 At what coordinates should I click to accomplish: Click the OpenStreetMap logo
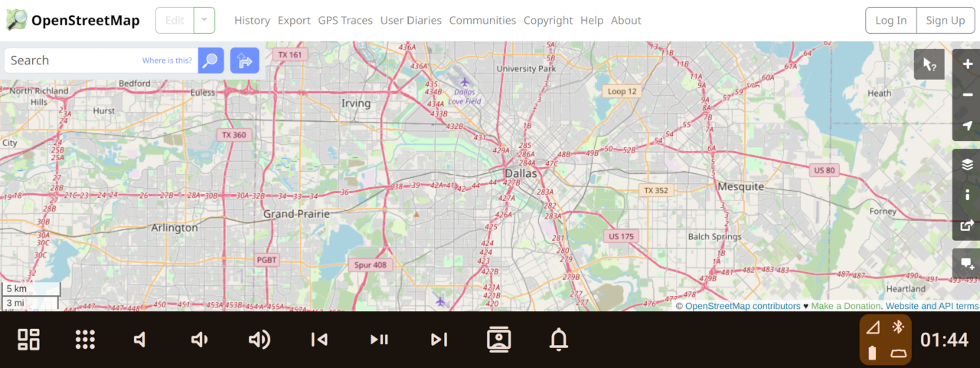(73, 20)
